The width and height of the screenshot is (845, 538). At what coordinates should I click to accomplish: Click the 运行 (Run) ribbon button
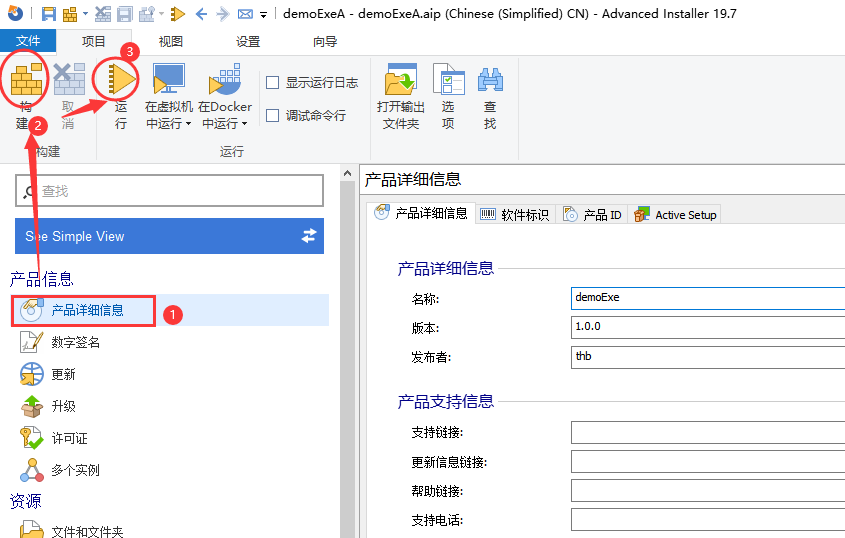click(121, 96)
